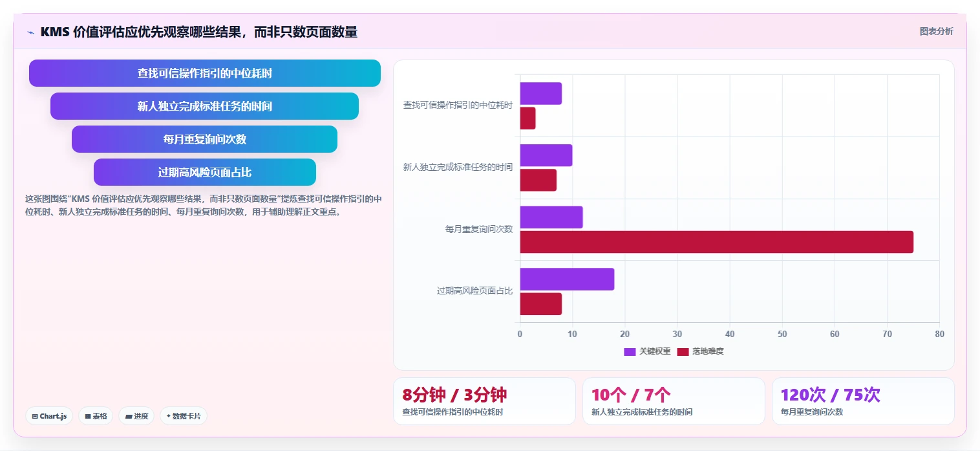Toggle the 关键权重 legend swatch
The width and height of the screenshot is (980, 451).
tap(630, 351)
